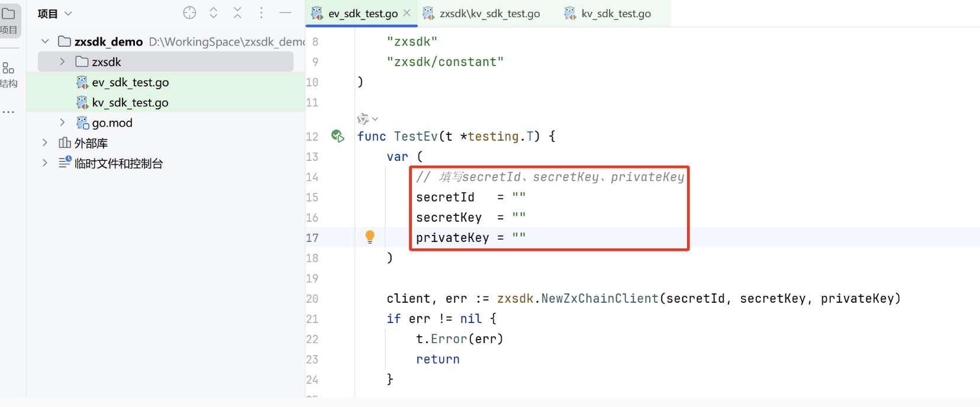Click the "zxsdk/constant" import string
This screenshot has height=407, width=980.
point(445,62)
